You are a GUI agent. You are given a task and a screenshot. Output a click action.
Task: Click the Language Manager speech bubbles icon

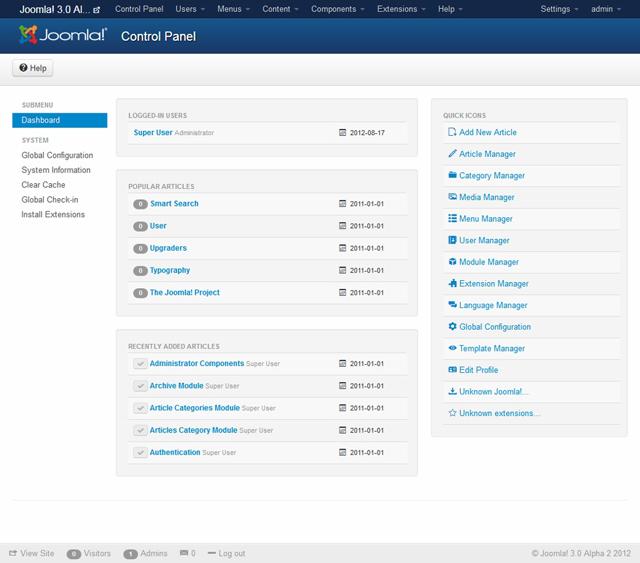452,305
